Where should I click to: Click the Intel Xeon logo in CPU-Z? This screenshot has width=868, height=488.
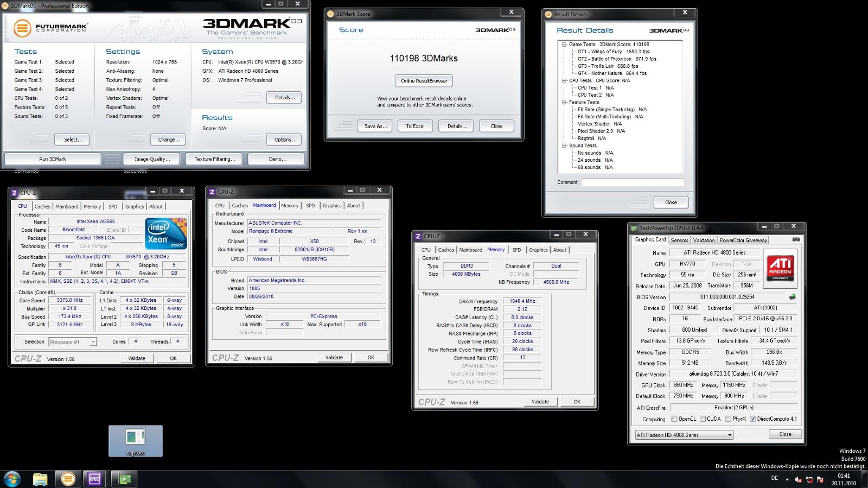(166, 233)
